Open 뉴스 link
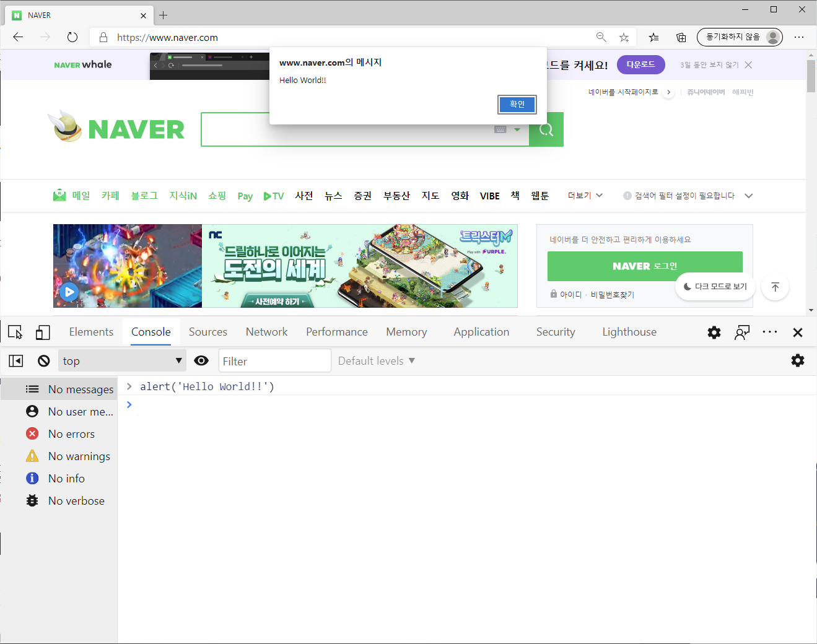 click(333, 196)
